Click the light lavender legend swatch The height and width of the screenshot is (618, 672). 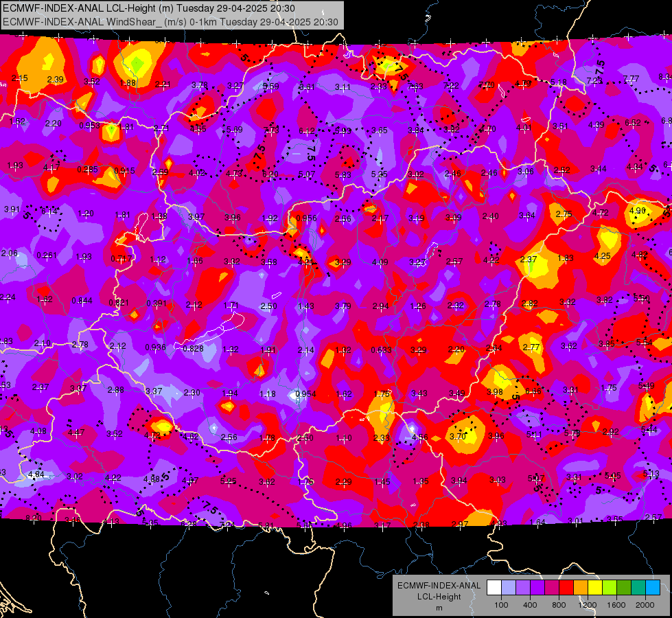tap(509, 588)
